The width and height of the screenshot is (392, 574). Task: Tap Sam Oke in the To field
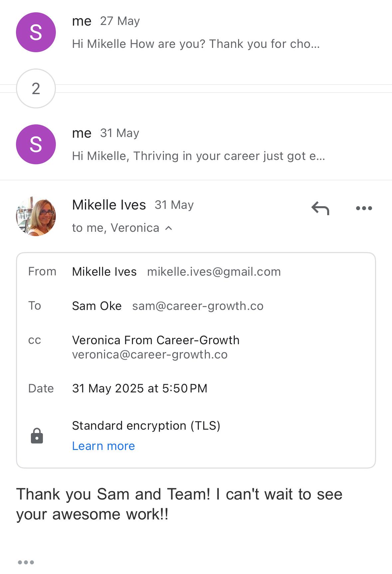pyautogui.click(x=97, y=306)
